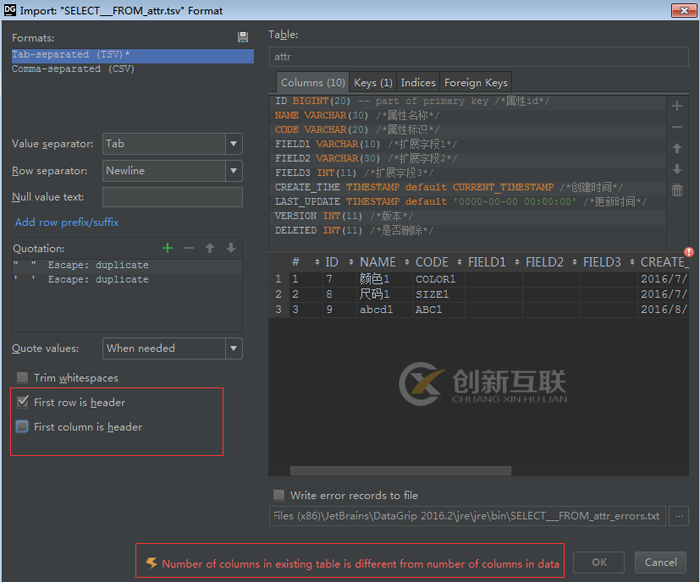Add a new quotation rule with green plus
This screenshot has width=700, height=582.
[167, 248]
